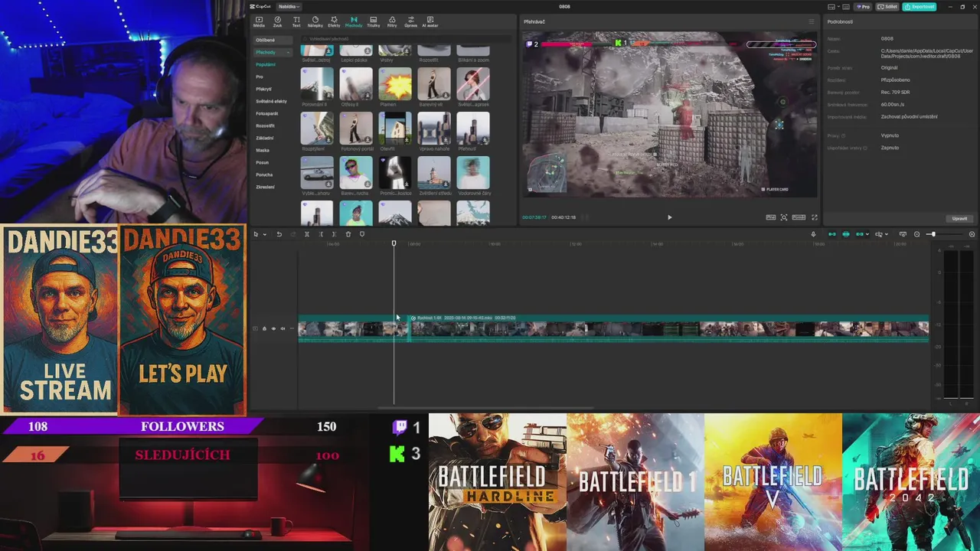Open the Zvuk audio panel

tap(277, 21)
